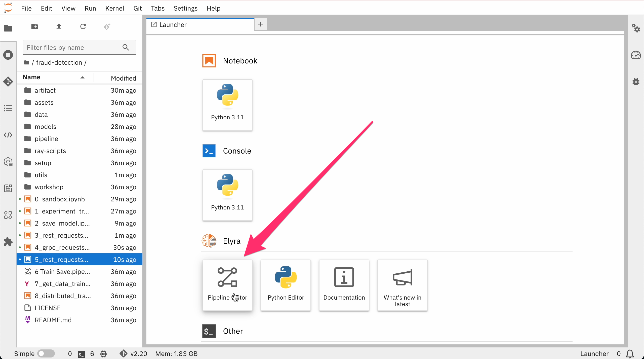The width and height of the screenshot is (644, 359).
Task: Open the Kernel menu
Action: [115, 8]
